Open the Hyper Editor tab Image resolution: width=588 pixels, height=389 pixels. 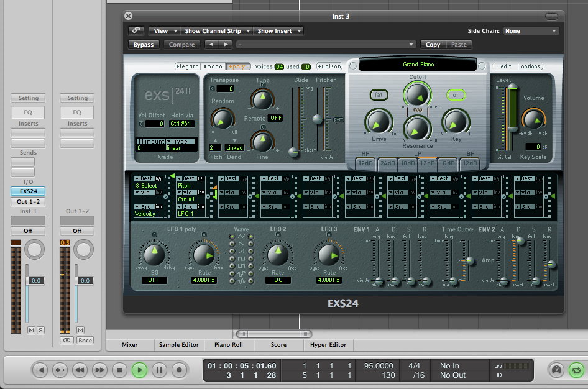coord(328,345)
